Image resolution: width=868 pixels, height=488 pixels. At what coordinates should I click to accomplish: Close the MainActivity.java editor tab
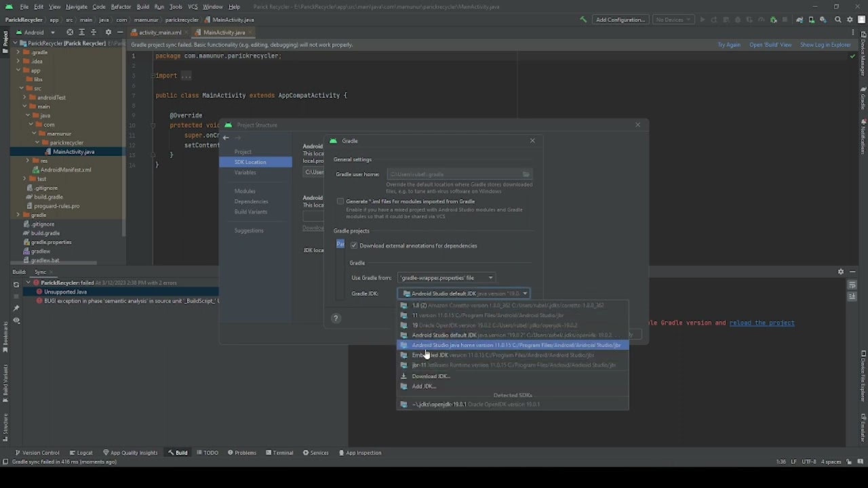250,33
